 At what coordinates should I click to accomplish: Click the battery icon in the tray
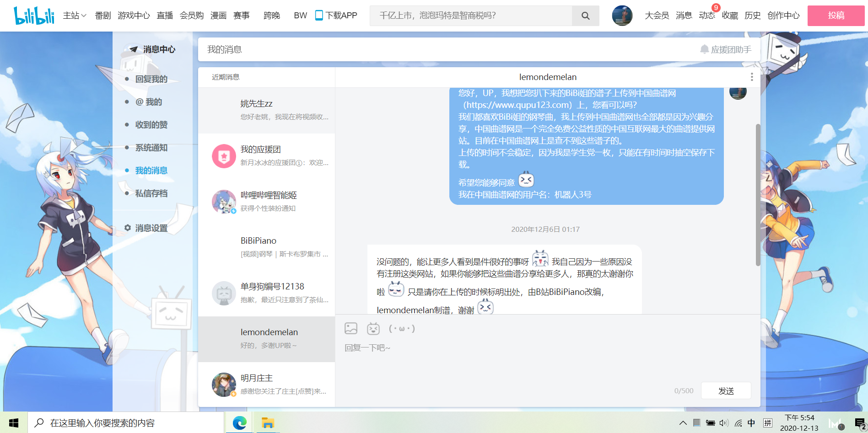coord(710,423)
